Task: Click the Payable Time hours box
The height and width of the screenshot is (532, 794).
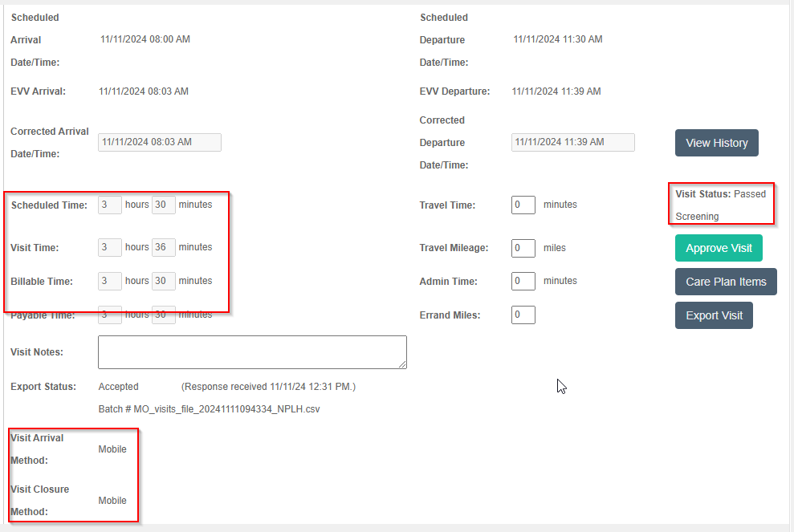Action: pyautogui.click(x=110, y=315)
